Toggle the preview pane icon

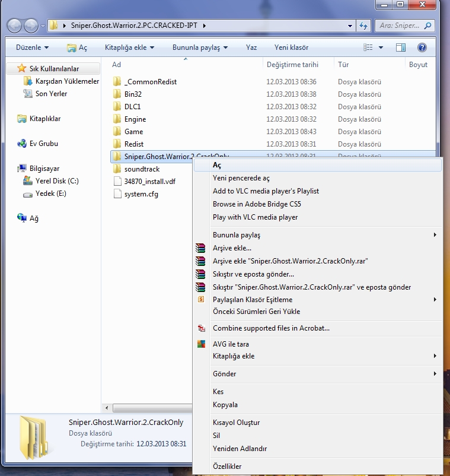tap(401, 47)
